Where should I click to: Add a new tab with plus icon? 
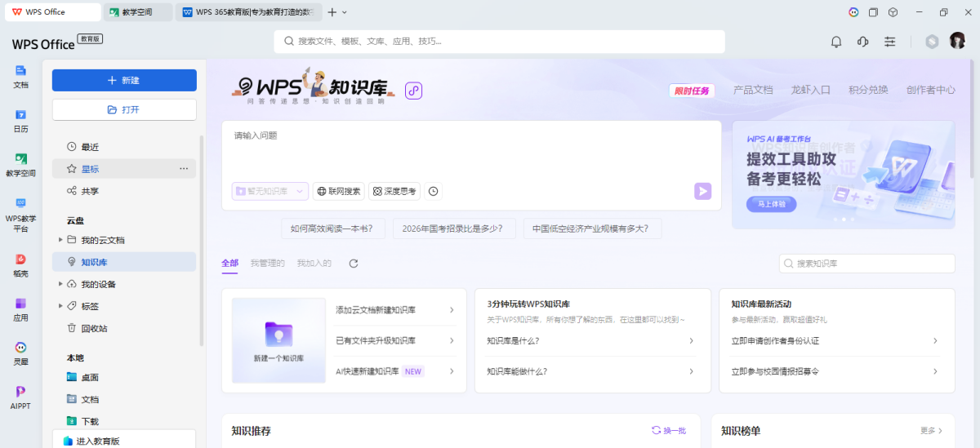332,12
